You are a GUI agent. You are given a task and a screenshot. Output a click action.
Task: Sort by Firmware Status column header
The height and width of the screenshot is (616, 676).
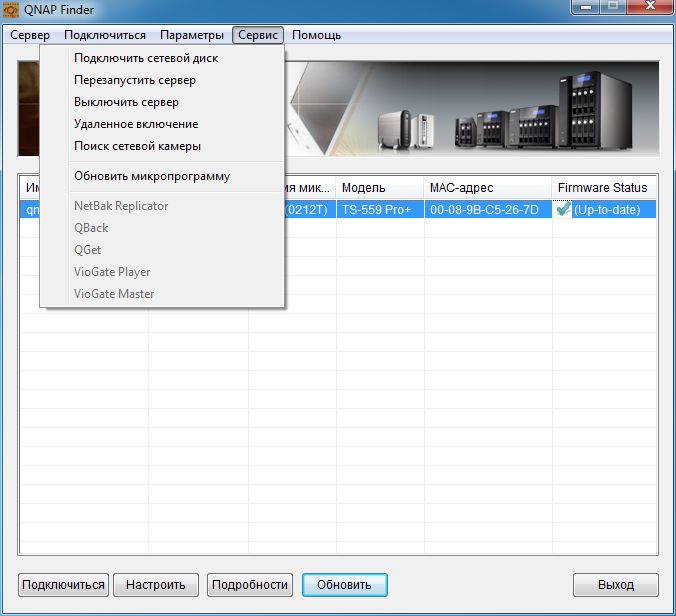(x=604, y=188)
